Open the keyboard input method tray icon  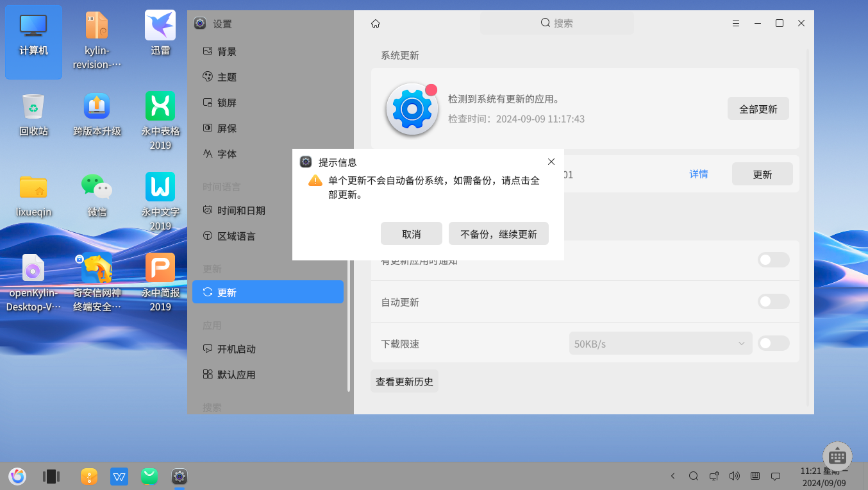click(x=755, y=476)
